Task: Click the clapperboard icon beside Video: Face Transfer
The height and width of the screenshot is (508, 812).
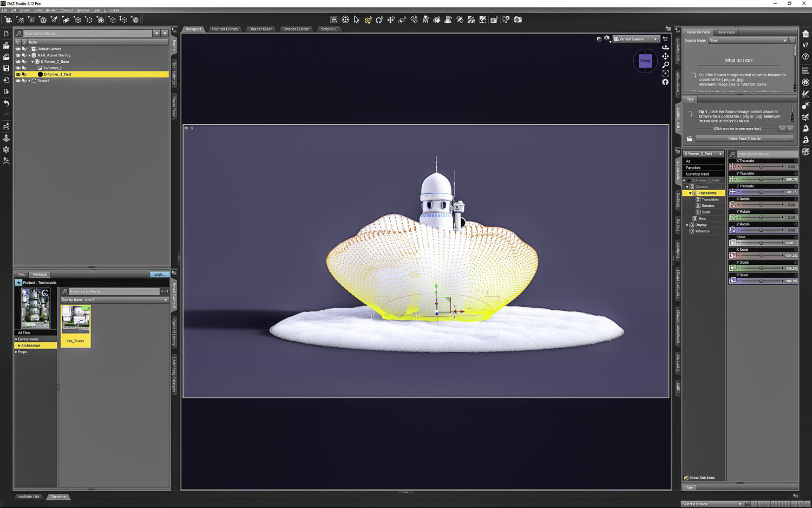Action: pyautogui.click(x=690, y=139)
